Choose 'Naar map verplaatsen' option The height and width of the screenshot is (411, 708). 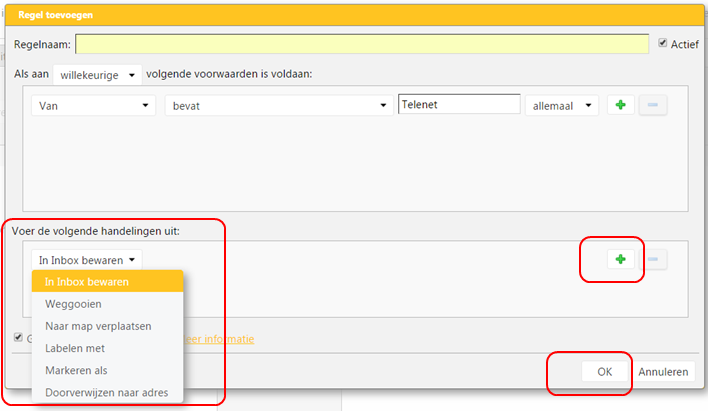97,326
